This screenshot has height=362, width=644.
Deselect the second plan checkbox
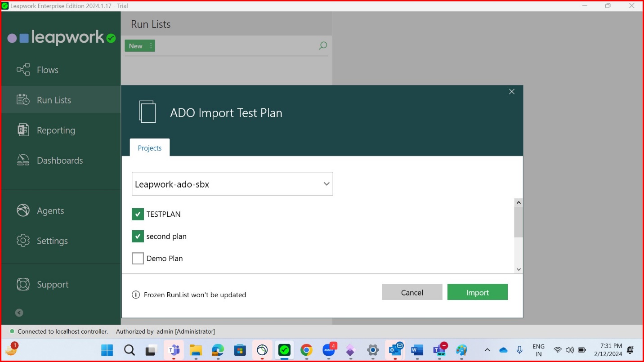tap(138, 236)
